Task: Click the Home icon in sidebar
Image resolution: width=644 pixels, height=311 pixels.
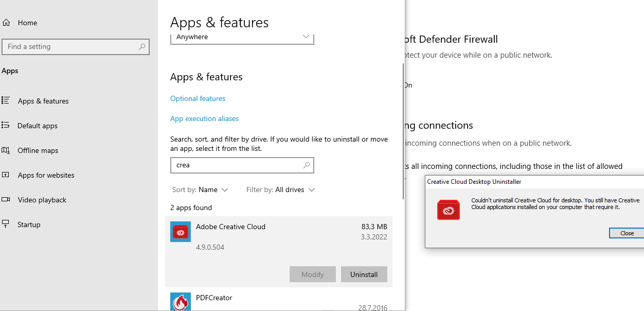Action: tap(6, 23)
